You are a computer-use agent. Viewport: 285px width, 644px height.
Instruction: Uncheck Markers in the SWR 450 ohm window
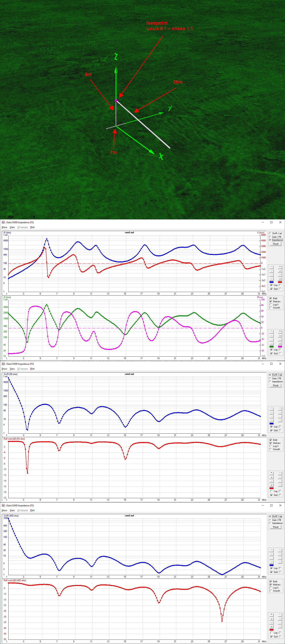[271, 584]
